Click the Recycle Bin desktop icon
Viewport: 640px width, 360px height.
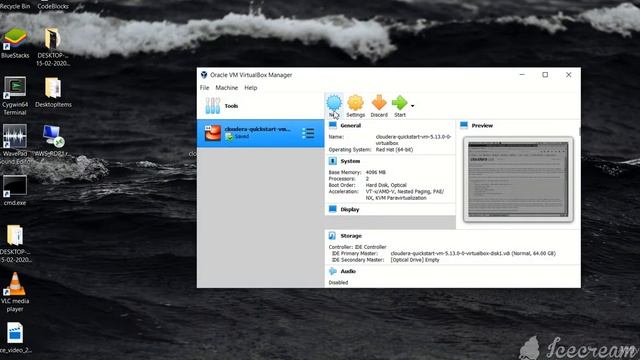coord(15,5)
